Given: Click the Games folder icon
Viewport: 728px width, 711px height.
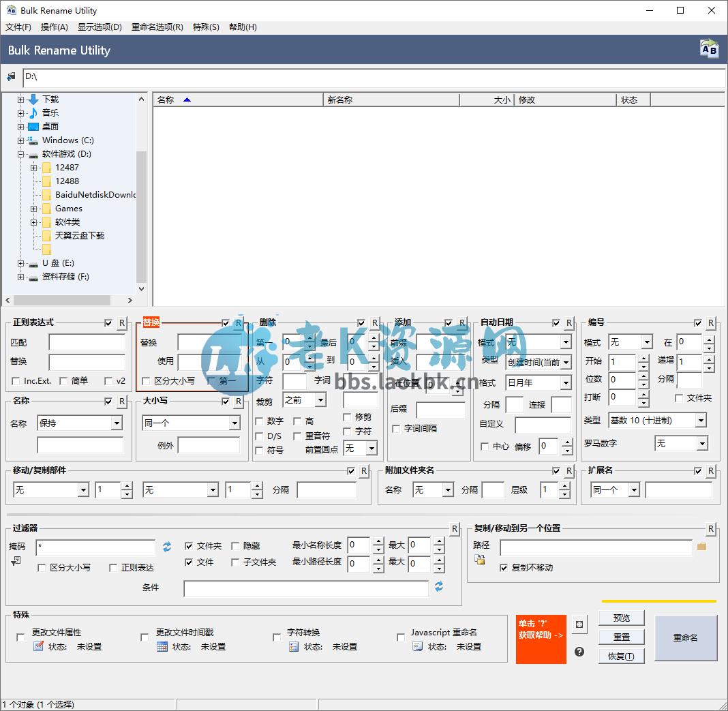Looking at the screenshot, I should (x=46, y=209).
